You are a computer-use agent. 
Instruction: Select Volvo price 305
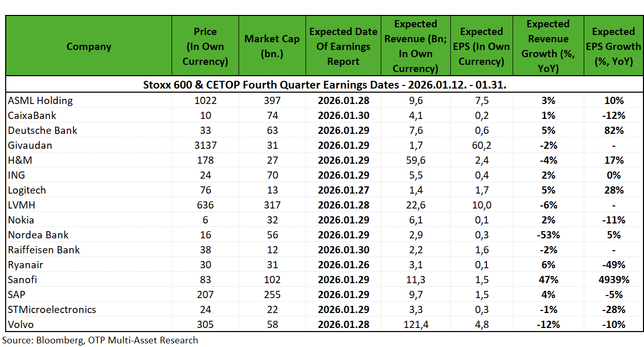[205, 324]
